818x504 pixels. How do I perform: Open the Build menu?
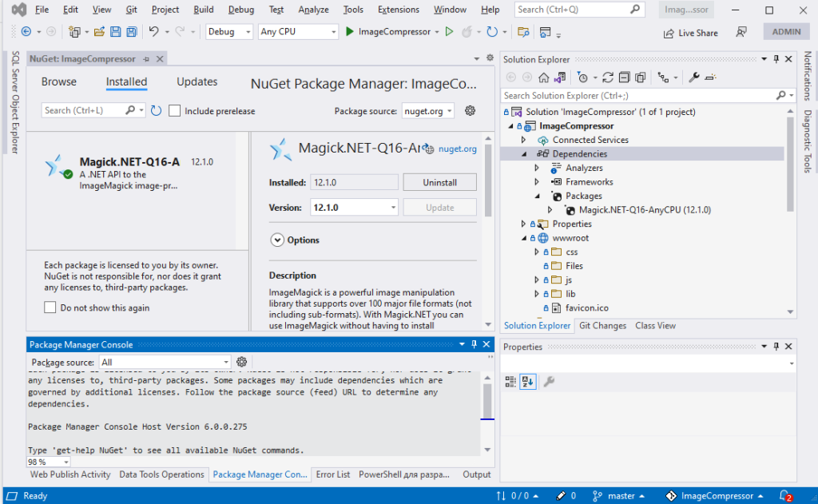tap(204, 10)
